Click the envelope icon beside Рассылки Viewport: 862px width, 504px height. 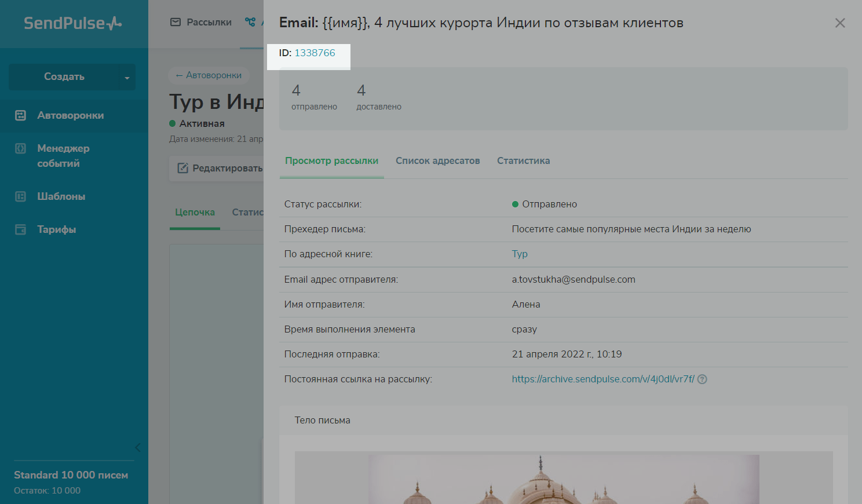[176, 22]
